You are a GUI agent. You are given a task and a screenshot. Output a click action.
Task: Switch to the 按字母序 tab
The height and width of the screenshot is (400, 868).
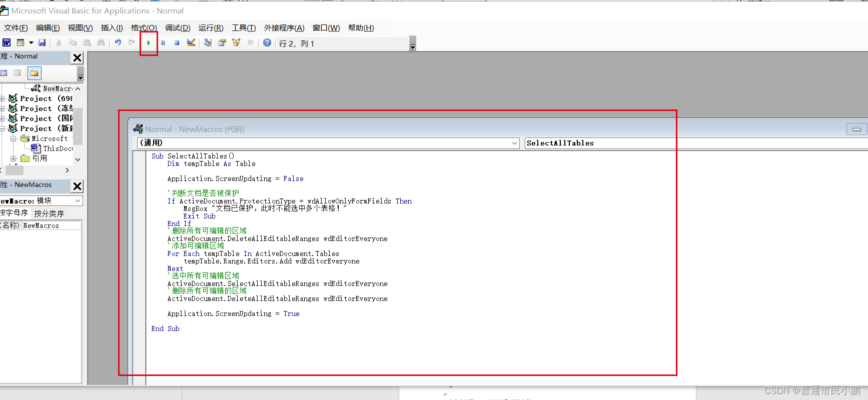[x=15, y=213]
